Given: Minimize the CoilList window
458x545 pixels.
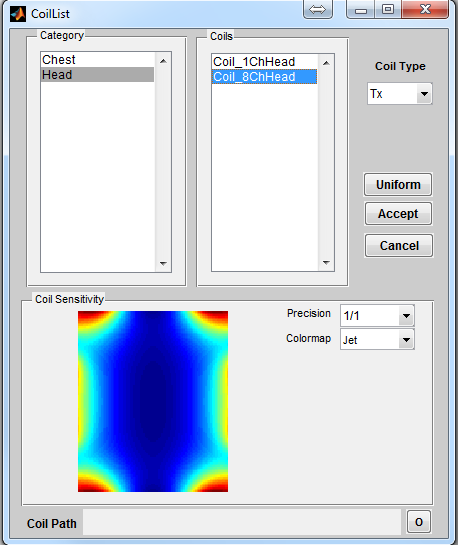Looking at the screenshot, I should [x=361, y=9].
